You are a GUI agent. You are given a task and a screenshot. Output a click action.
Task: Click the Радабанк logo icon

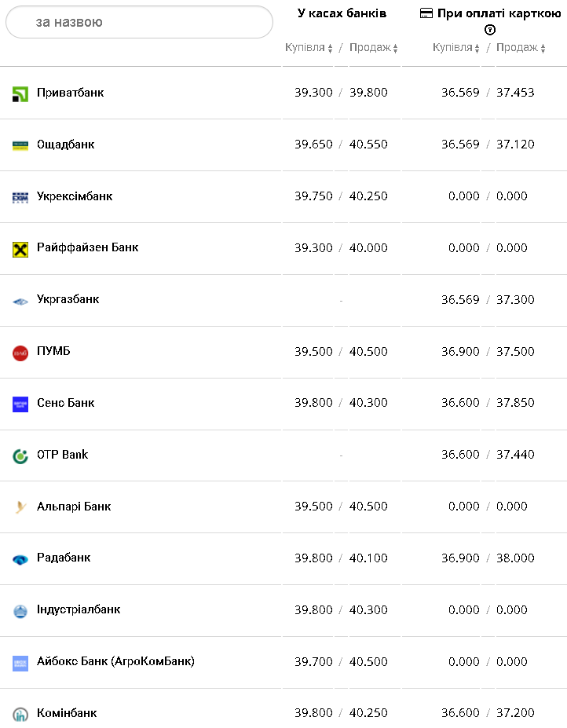20,559
